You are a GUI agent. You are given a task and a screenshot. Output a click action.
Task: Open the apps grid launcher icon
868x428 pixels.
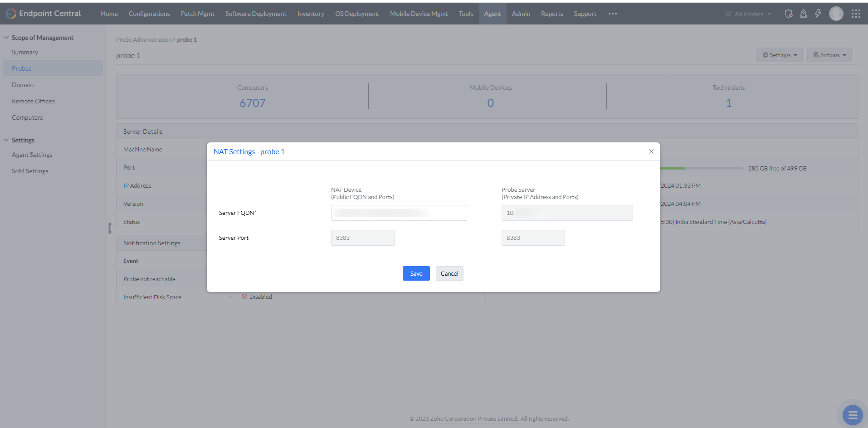click(x=856, y=14)
